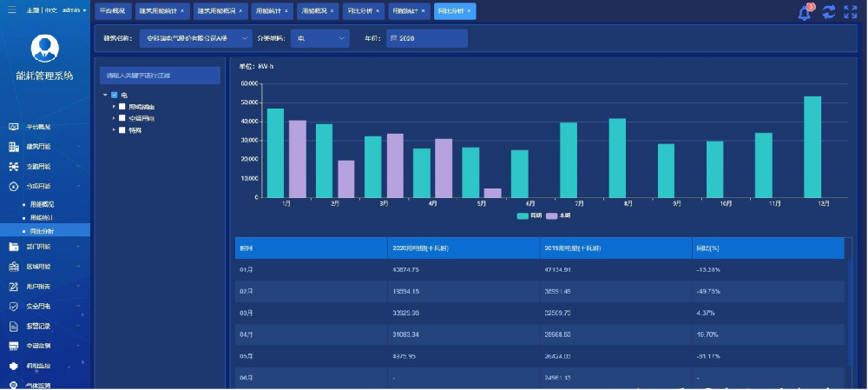Toggle the purple 本期 legend swatch

coord(551,215)
